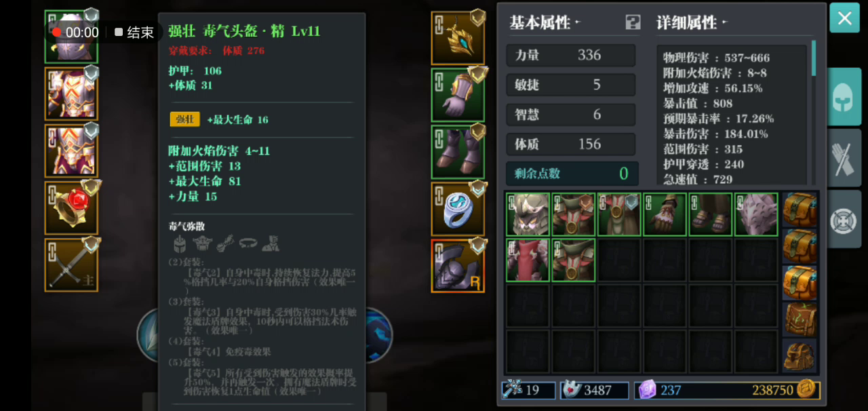
Task: Select the equipped boots slot
Action: [x=458, y=152]
